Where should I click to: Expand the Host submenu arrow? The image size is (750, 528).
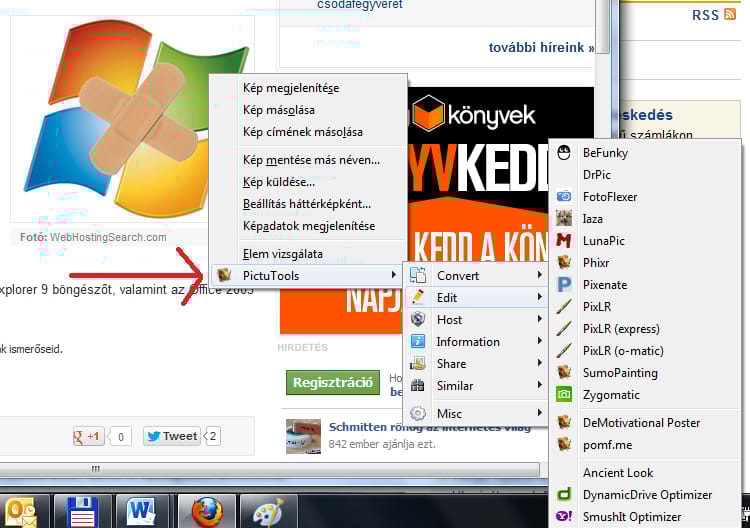(x=540, y=319)
